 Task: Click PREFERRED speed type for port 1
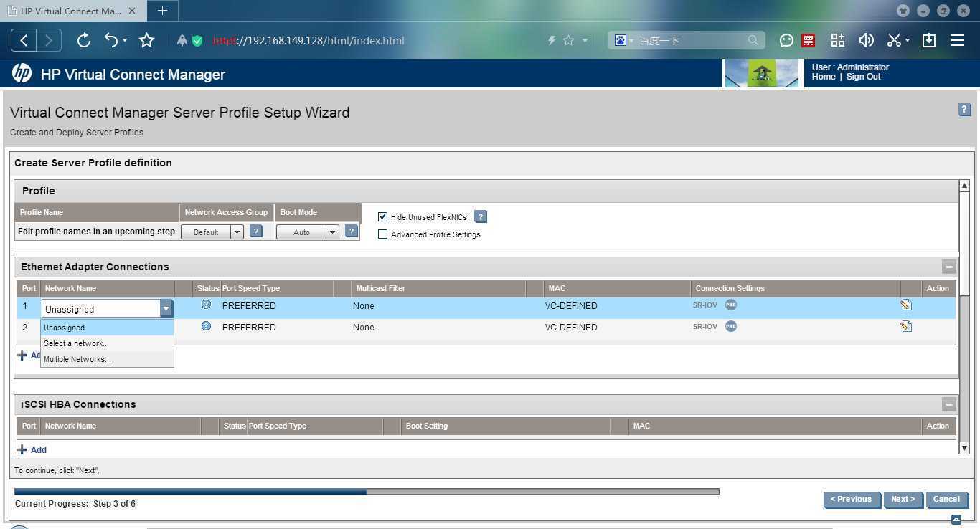click(249, 305)
